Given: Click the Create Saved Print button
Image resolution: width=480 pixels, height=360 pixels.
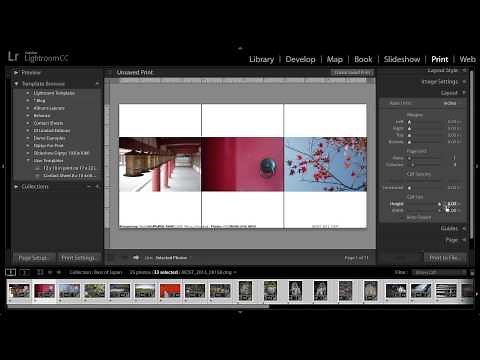Looking at the screenshot, I should [x=352, y=72].
